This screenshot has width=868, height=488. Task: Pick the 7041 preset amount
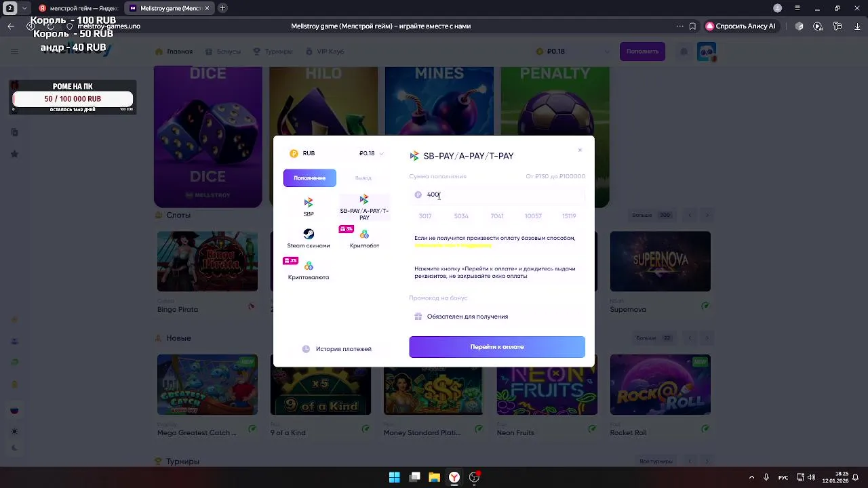497,216
